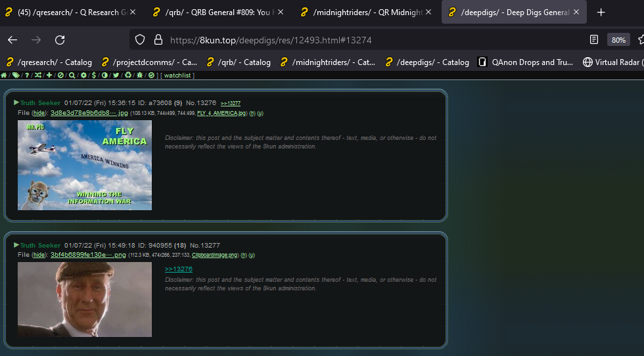The image size is (644, 356).
Task: Click the (h) link on FLY_4_AMERICA file
Action: tap(252, 114)
